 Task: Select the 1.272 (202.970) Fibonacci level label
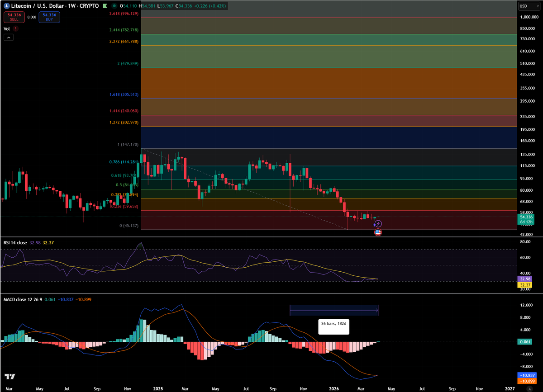click(x=124, y=123)
